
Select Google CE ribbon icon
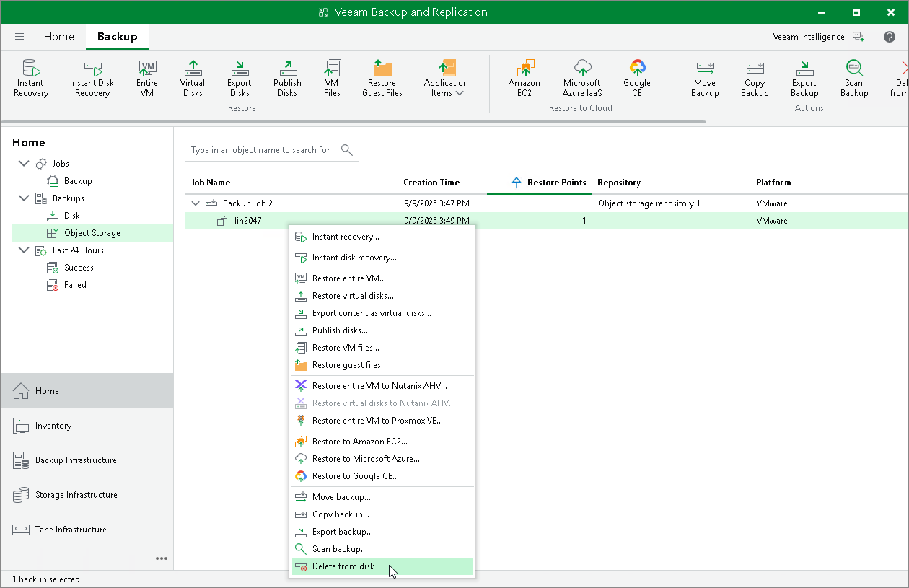(x=637, y=78)
